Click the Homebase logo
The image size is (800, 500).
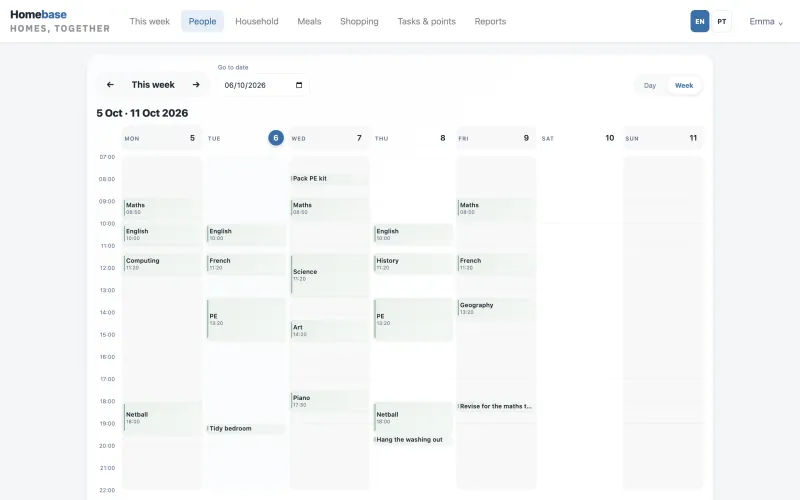click(60, 21)
